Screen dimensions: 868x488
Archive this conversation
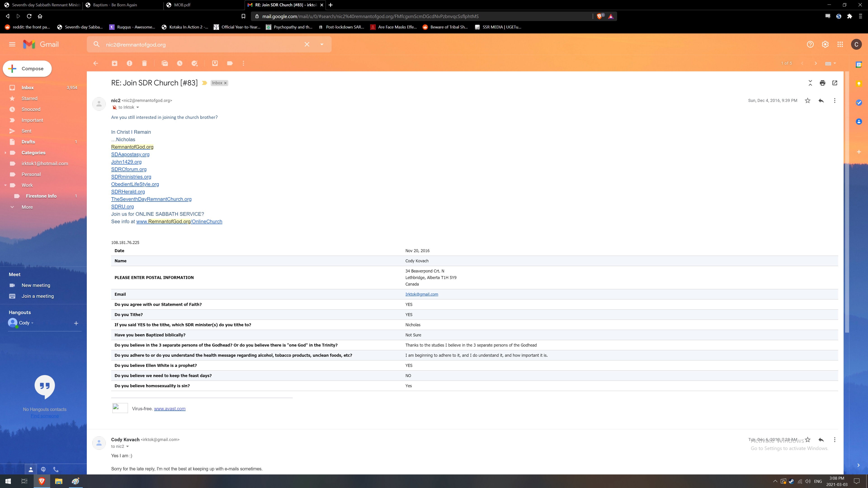coord(115,63)
